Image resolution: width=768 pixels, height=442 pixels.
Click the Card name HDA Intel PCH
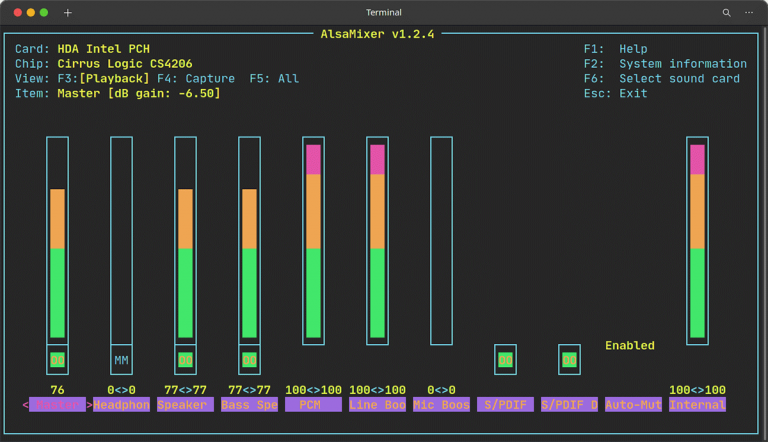point(104,49)
